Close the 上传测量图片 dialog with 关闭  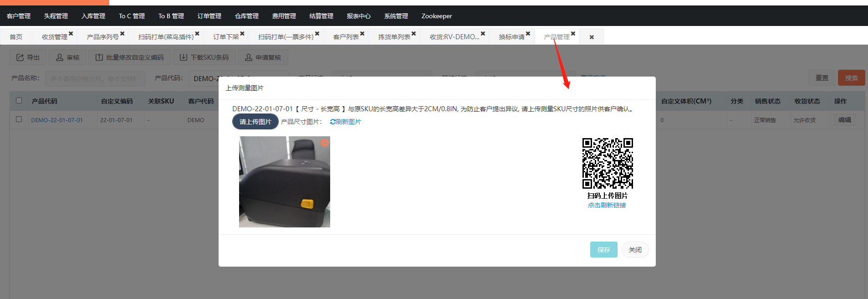(x=635, y=250)
